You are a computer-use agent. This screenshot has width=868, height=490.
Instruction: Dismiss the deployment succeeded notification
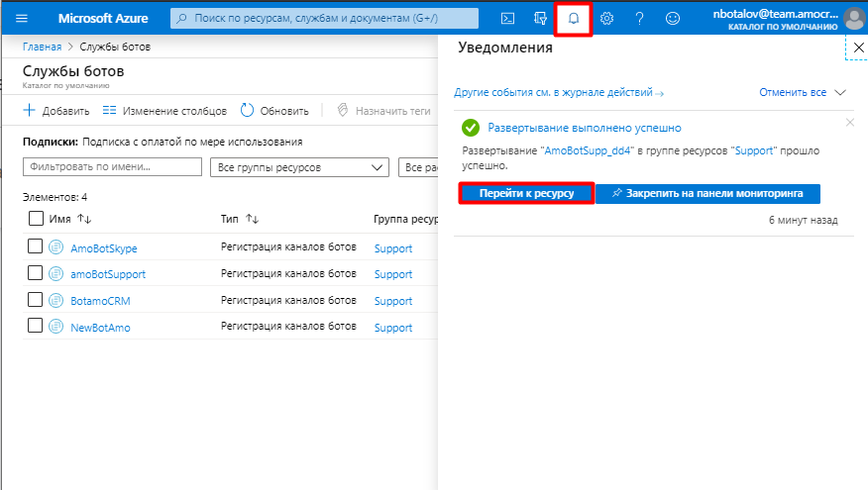pyautogui.click(x=850, y=122)
